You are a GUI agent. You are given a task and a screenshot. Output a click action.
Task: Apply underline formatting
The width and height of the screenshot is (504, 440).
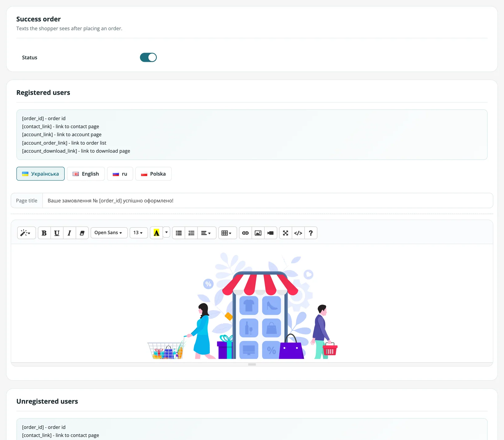[57, 233]
